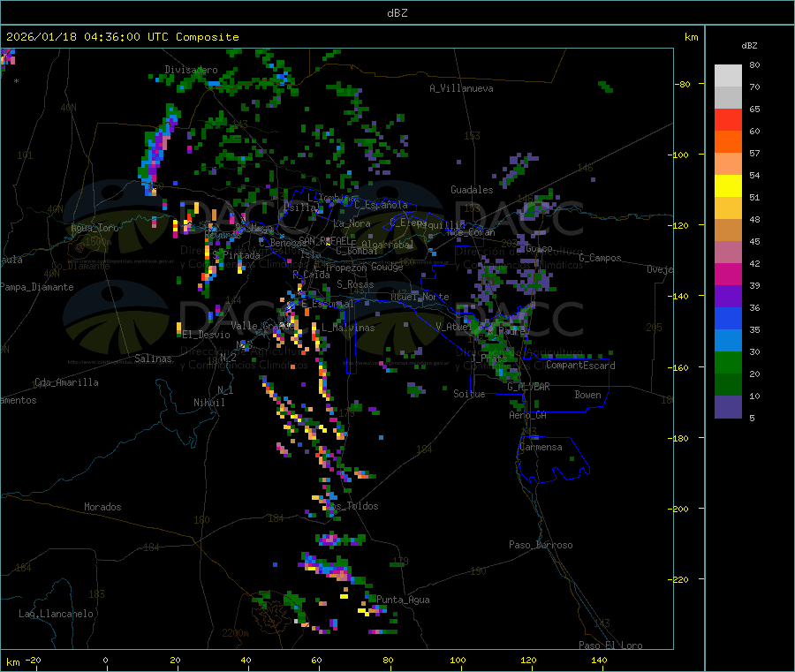Pick the yellow 51-54 dBZ legend swatch
This screenshot has width=795, height=672.
pyautogui.click(x=728, y=186)
